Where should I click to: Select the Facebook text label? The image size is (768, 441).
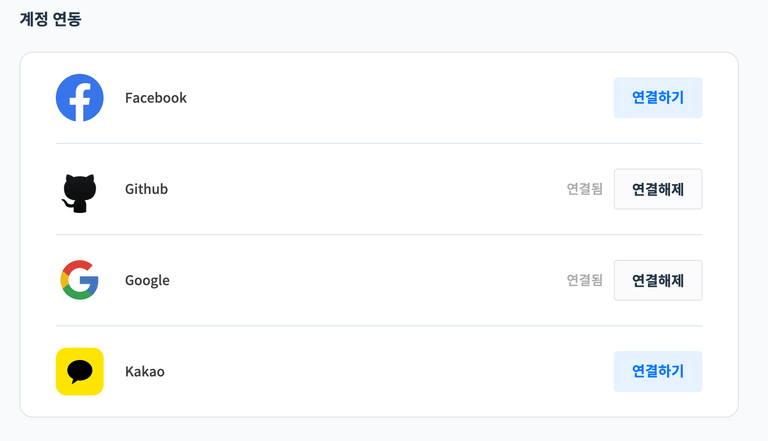[x=156, y=98]
